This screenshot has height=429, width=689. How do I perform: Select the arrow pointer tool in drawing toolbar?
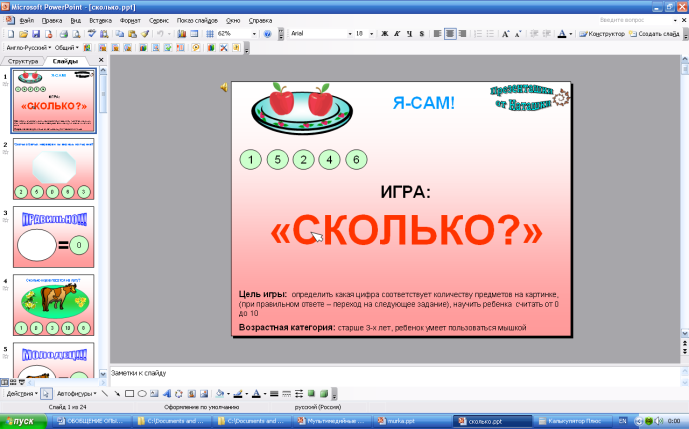(x=46, y=393)
